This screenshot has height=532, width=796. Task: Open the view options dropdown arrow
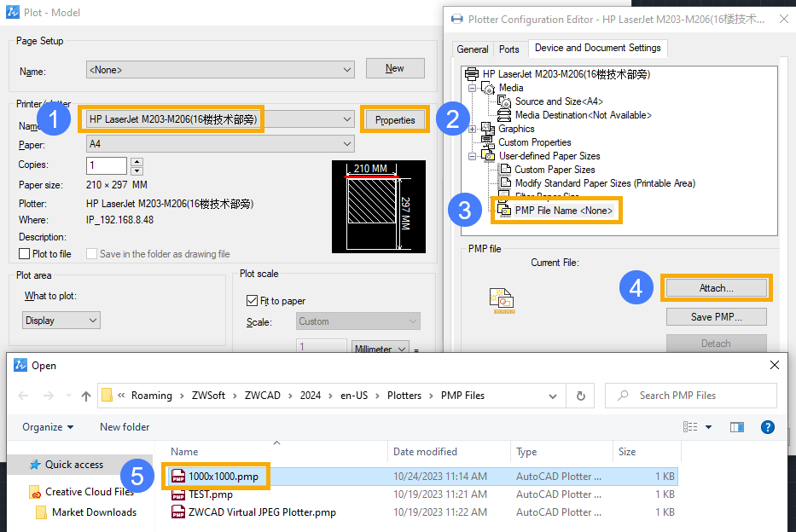pos(709,427)
